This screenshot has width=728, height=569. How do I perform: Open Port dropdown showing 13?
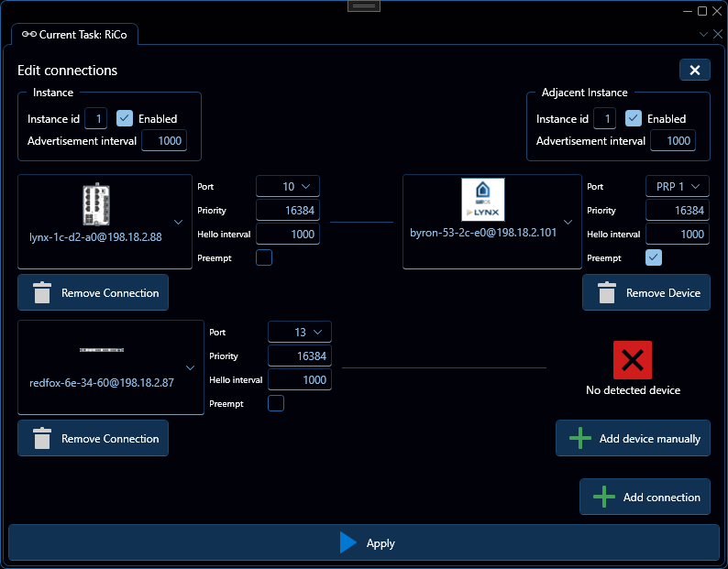(x=300, y=333)
